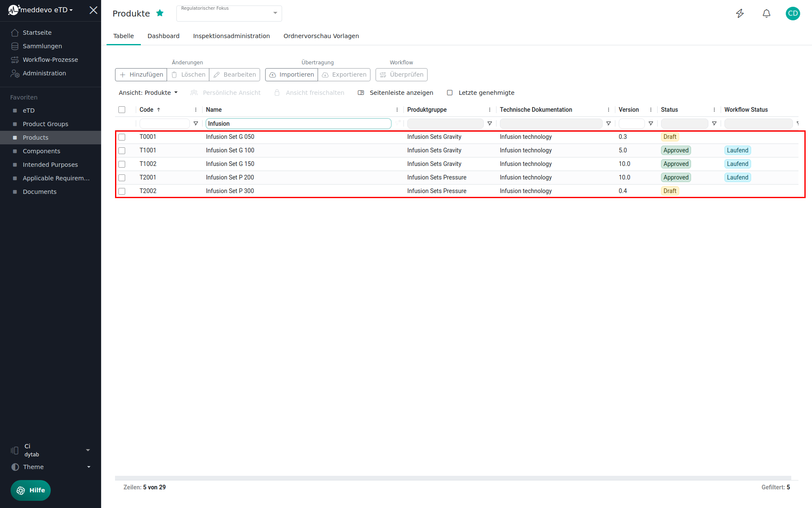
Task: Expand the Theme selector arrow
Action: coord(89,467)
